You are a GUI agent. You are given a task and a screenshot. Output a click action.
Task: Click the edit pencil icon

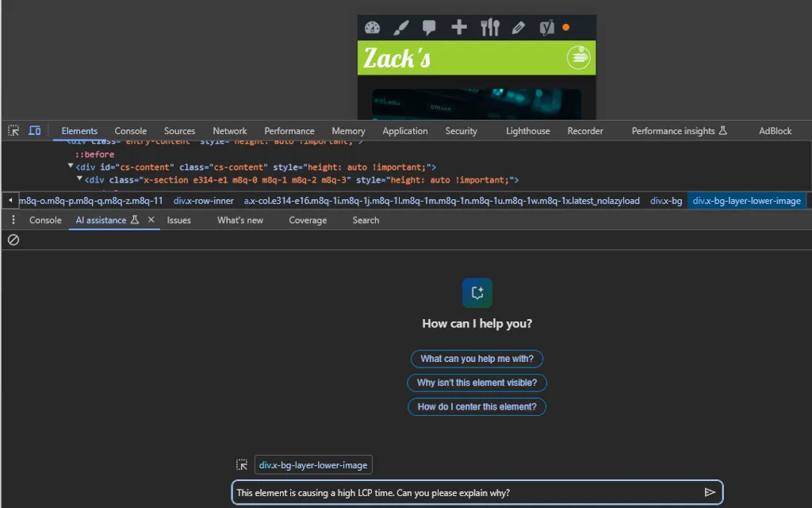point(519,28)
